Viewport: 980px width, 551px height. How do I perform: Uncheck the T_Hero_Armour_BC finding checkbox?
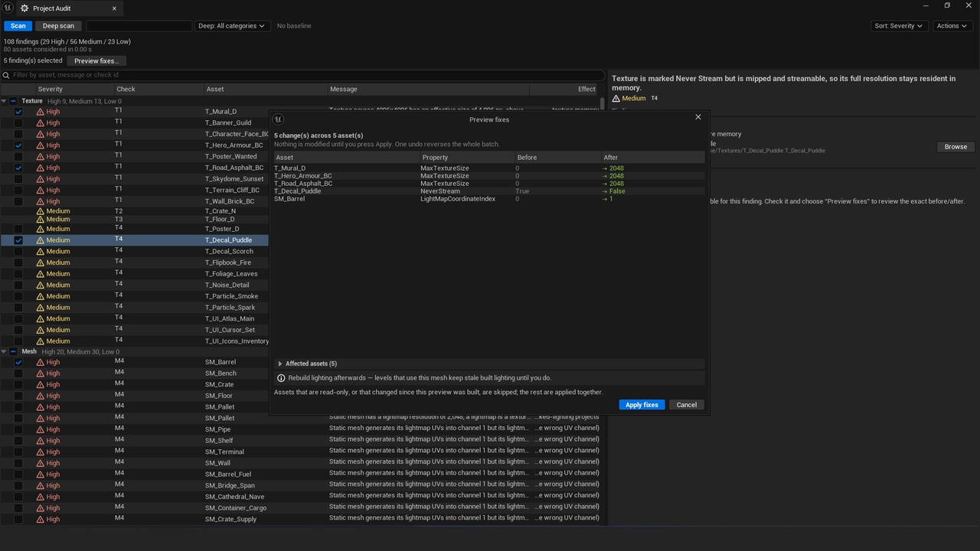18,145
